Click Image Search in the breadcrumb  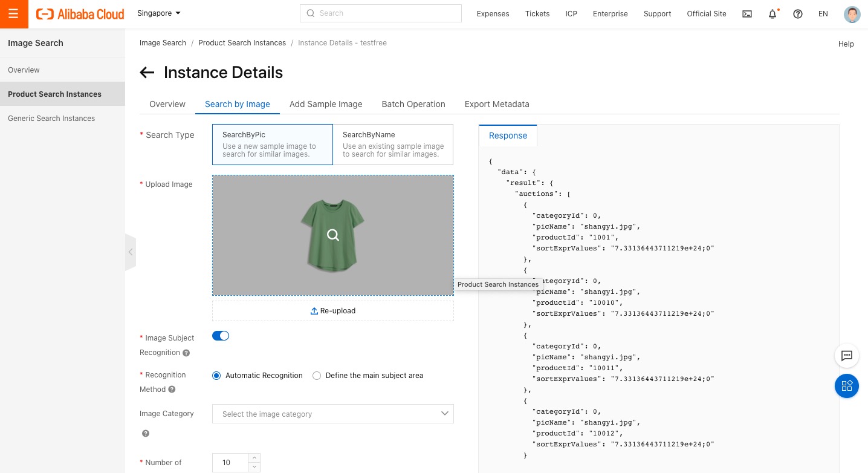163,43
